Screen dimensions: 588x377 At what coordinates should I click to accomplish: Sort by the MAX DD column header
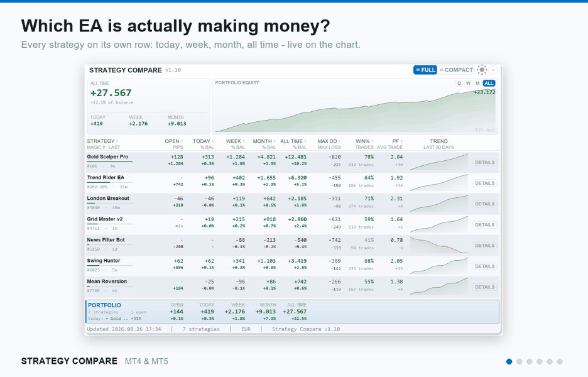point(329,141)
